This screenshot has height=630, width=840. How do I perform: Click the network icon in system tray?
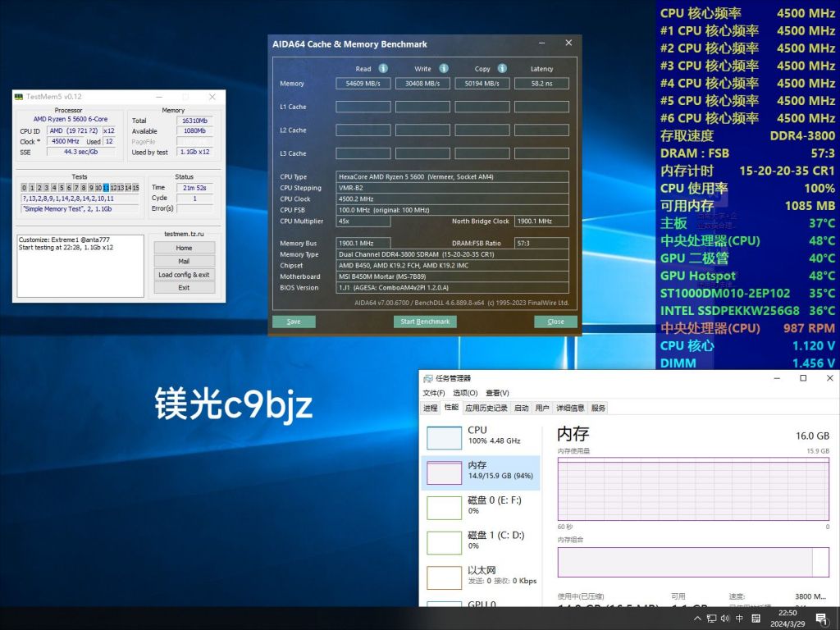711,619
